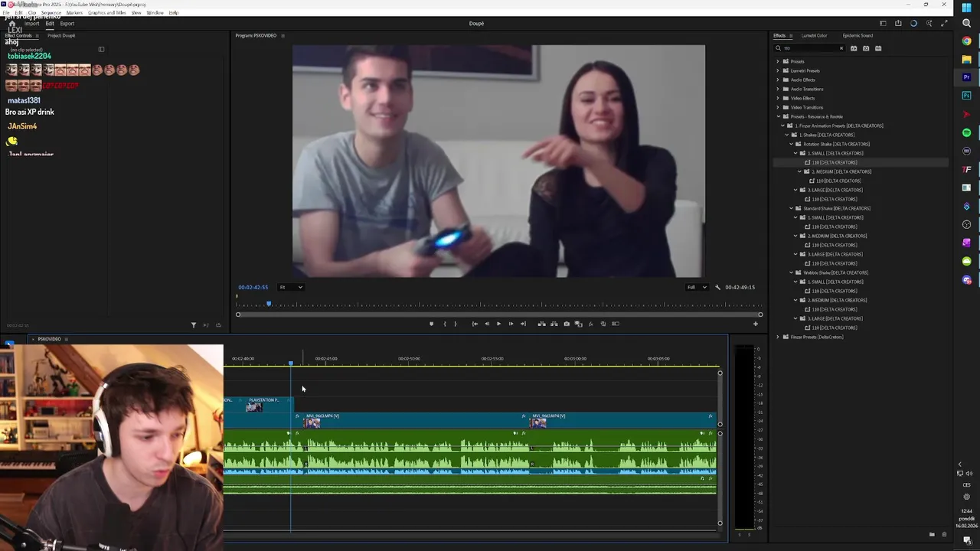Expand the Finzar Presets [DeltaCretors] folder
This screenshot has width=980, height=551.
[778, 337]
